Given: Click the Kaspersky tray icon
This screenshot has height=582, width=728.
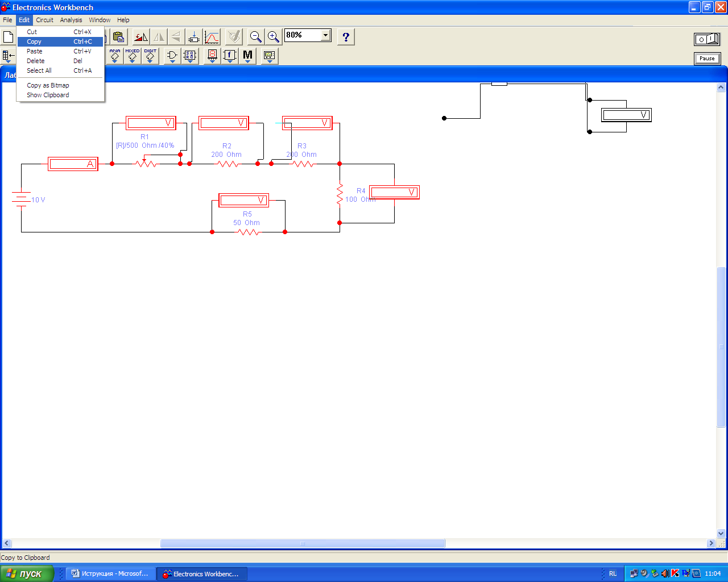Looking at the screenshot, I should 675,573.
